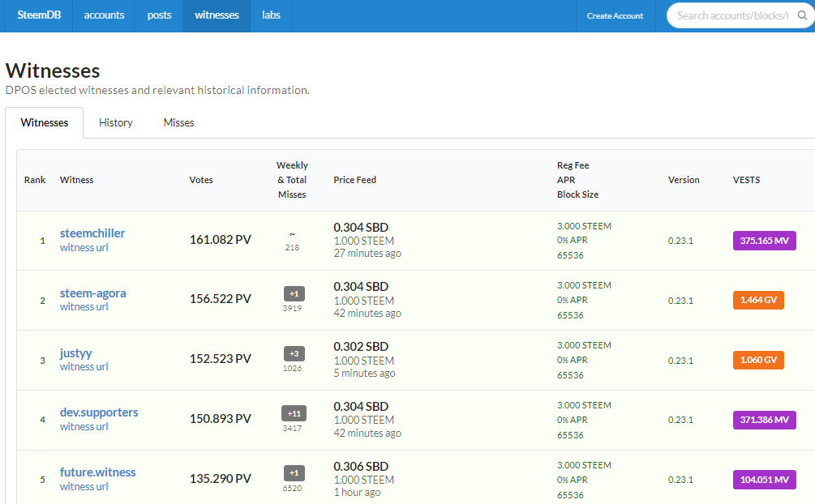Open the accounts menu item
Viewport: 815px width, 504px height.
point(104,15)
